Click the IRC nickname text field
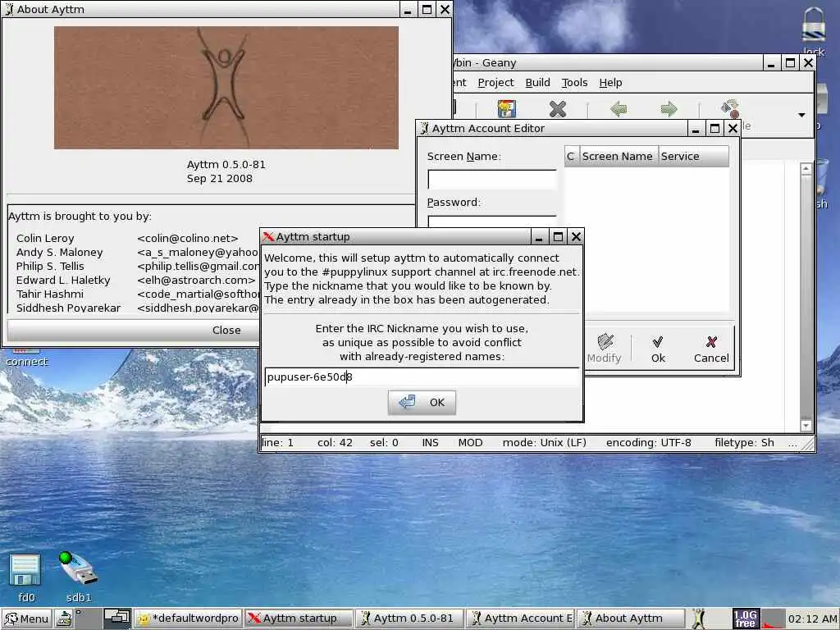 (422, 377)
